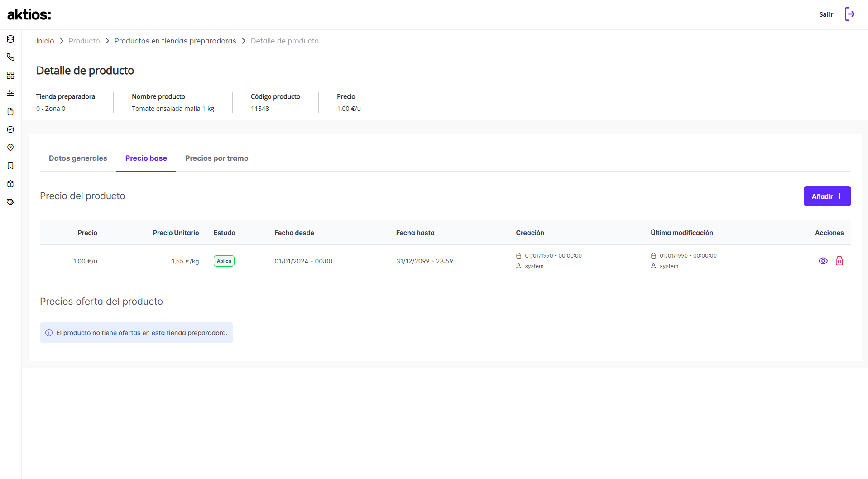The image size is (868, 479).
Task: Go to Producto breadcrumb
Action: [84, 41]
